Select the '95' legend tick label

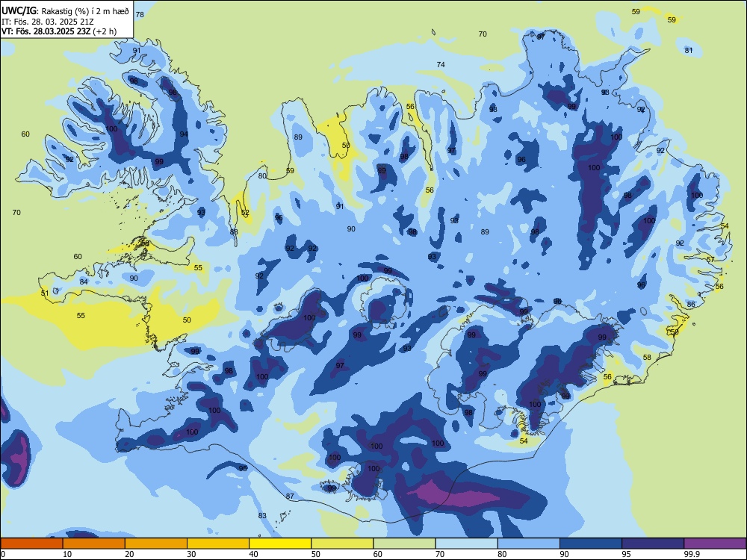coord(627,554)
